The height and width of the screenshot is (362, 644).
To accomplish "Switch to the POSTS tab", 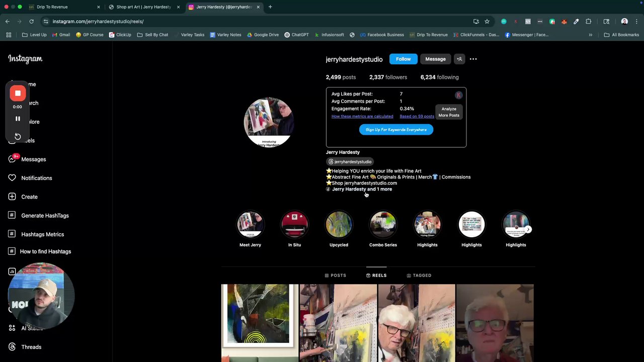I will (x=336, y=276).
